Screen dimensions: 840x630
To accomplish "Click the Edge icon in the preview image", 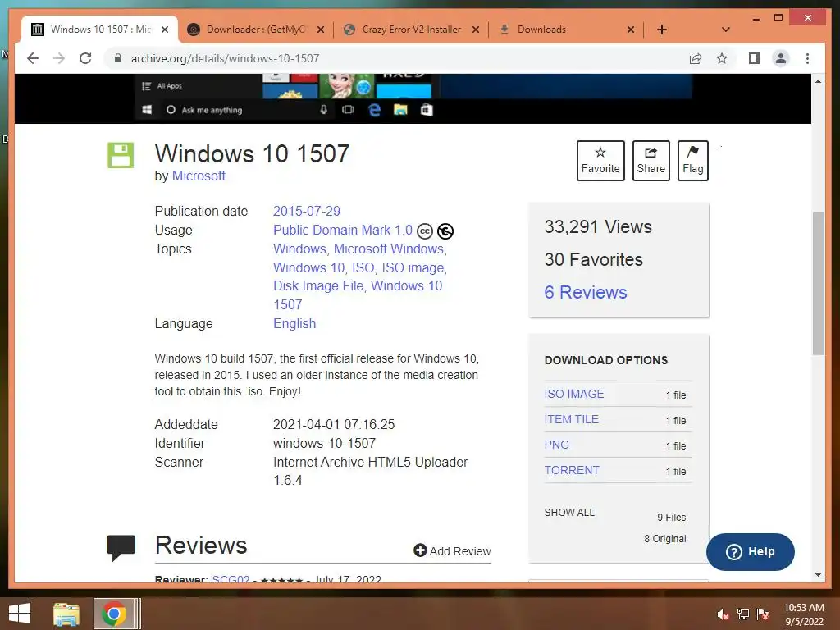I will pyautogui.click(x=374, y=110).
